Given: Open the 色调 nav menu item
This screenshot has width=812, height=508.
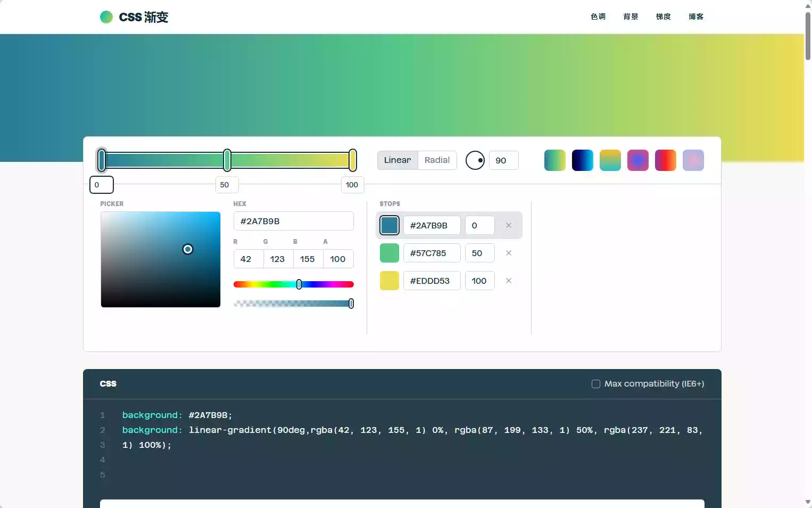Looking at the screenshot, I should tap(598, 17).
